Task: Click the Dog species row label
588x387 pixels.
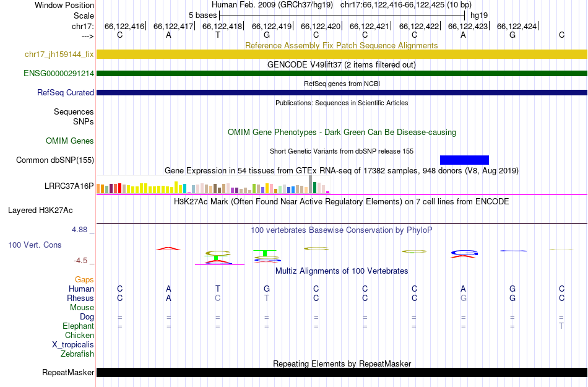Action: [87, 317]
